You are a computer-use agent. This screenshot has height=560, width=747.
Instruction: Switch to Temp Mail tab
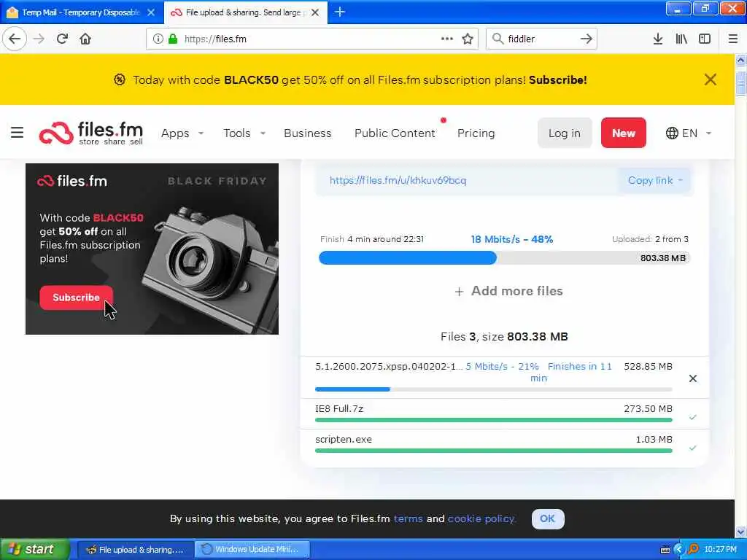(81, 12)
